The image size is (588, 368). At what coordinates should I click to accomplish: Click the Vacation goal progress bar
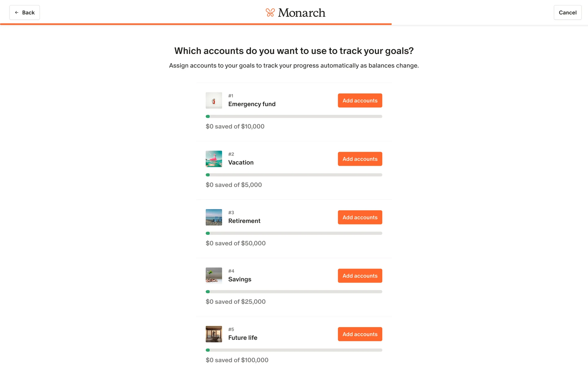point(294,175)
